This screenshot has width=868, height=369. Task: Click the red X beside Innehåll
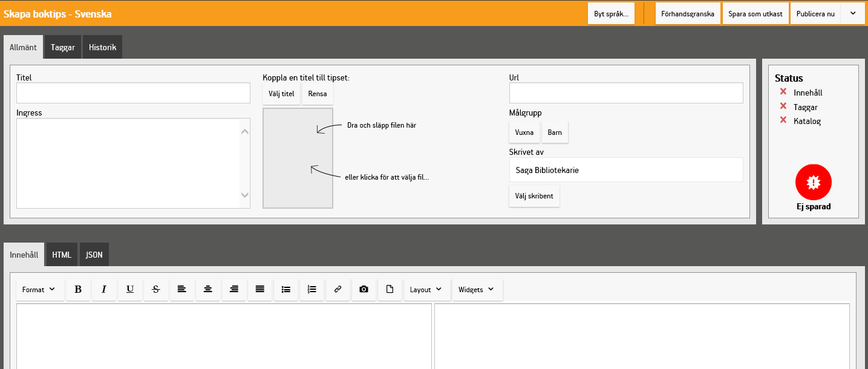[x=783, y=92]
